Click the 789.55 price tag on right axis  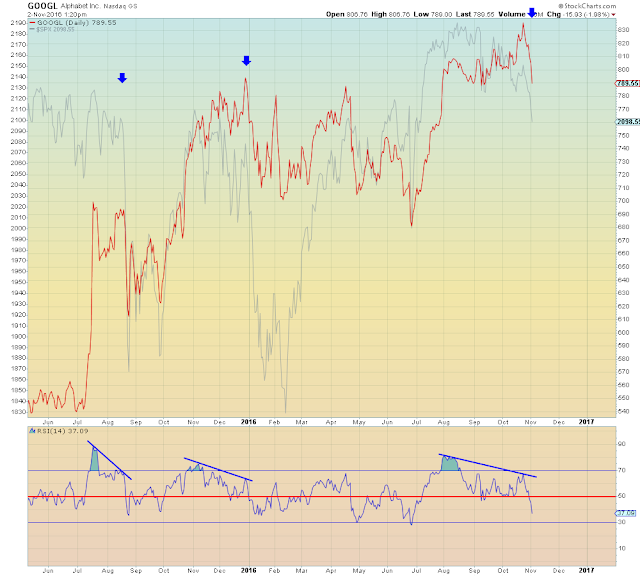pos(628,83)
